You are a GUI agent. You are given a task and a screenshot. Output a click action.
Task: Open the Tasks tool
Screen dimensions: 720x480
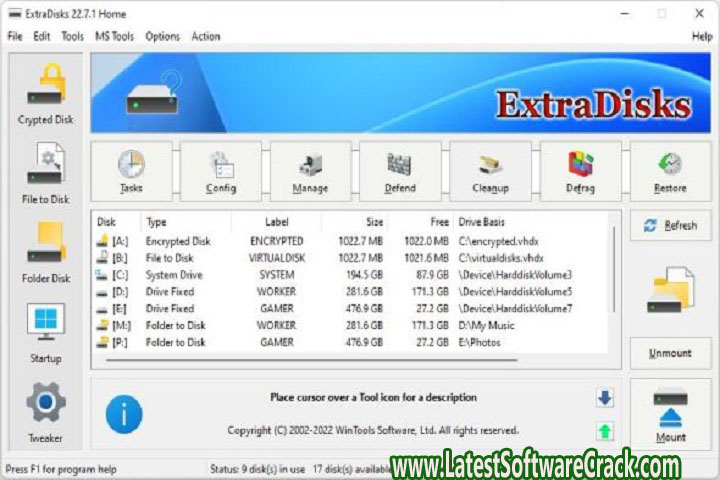pos(131,170)
